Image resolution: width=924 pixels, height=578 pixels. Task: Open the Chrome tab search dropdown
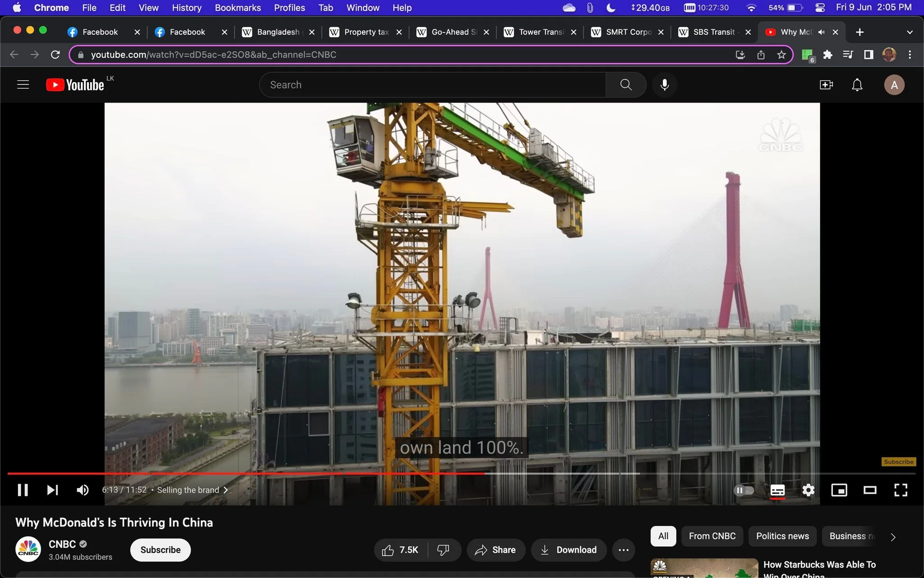(x=910, y=32)
